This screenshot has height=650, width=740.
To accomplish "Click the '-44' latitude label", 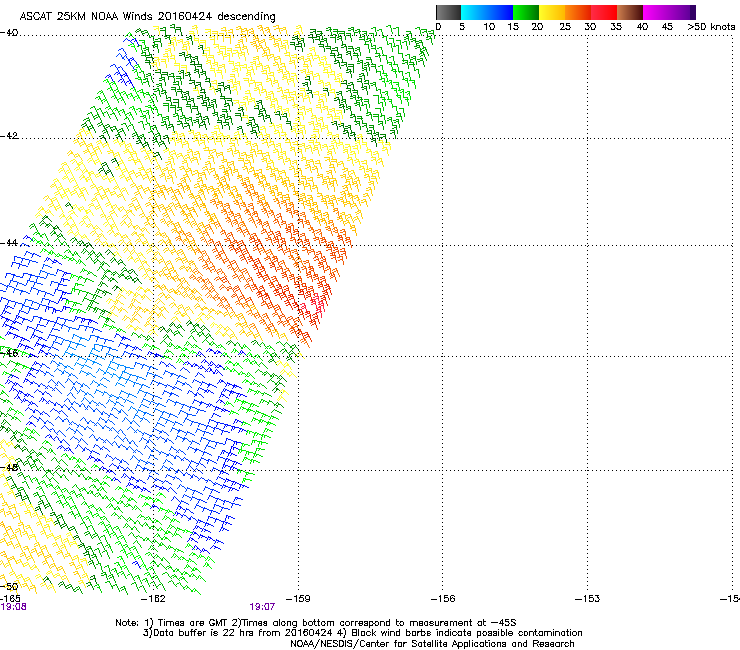I will point(9,243).
